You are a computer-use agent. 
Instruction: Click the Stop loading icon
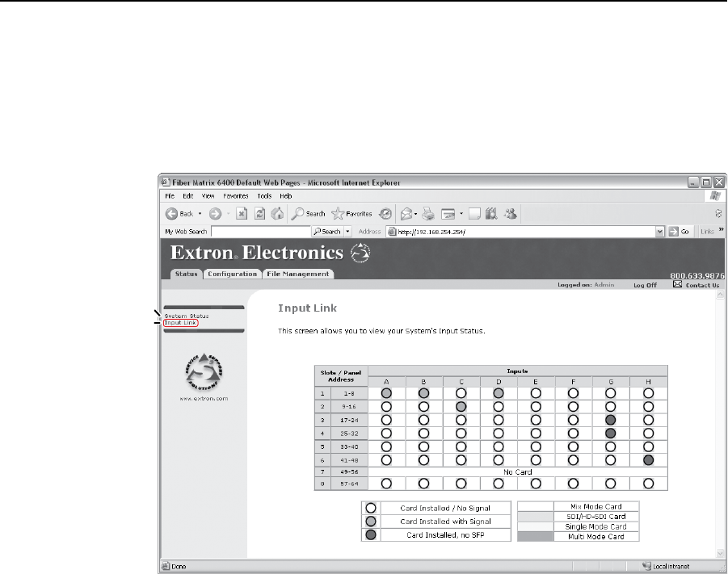point(242,214)
